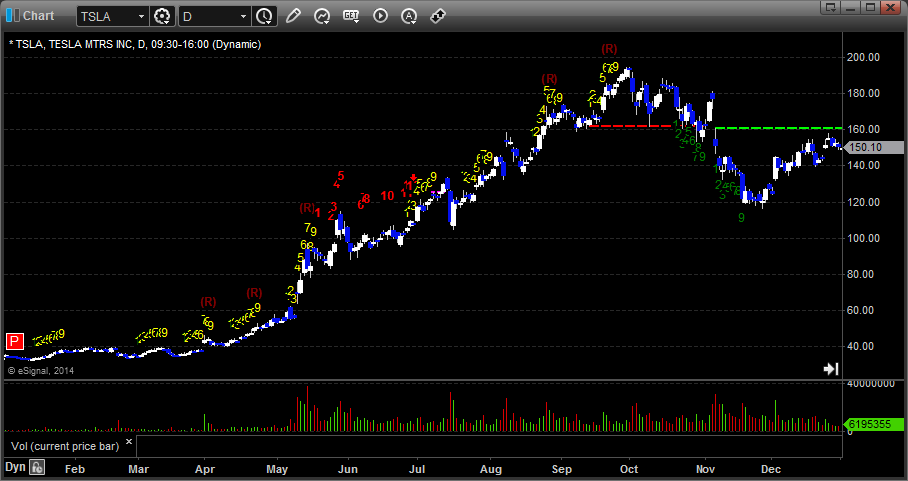Click the Dyn label at bottom left
The height and width of the screenshot is (481, 908).
(16, 467)
